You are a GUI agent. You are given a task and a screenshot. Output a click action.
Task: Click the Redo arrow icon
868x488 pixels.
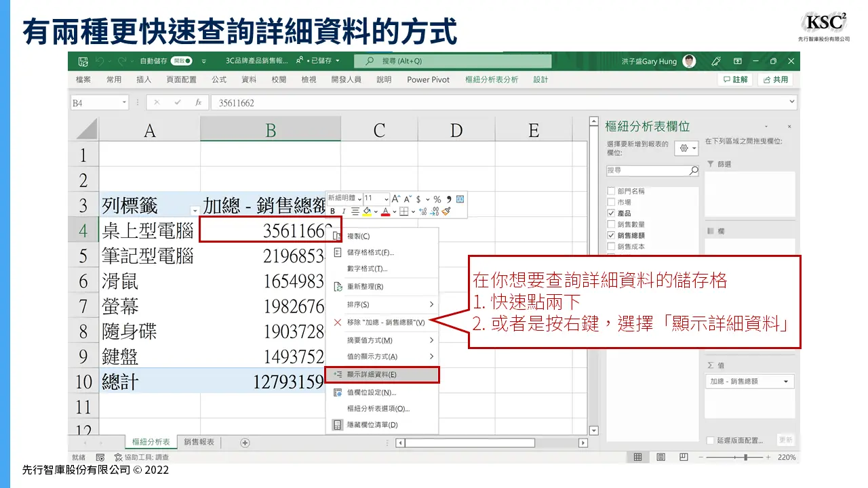[122, 61]
